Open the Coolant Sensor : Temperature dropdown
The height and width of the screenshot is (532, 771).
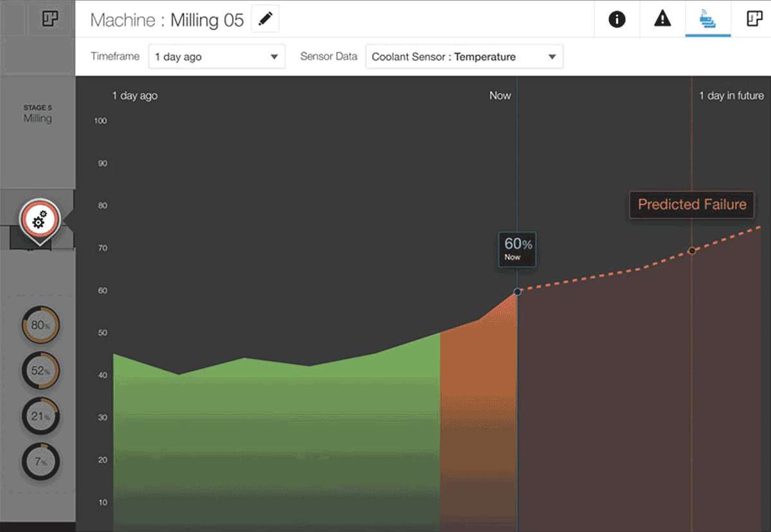click(463, 57)
